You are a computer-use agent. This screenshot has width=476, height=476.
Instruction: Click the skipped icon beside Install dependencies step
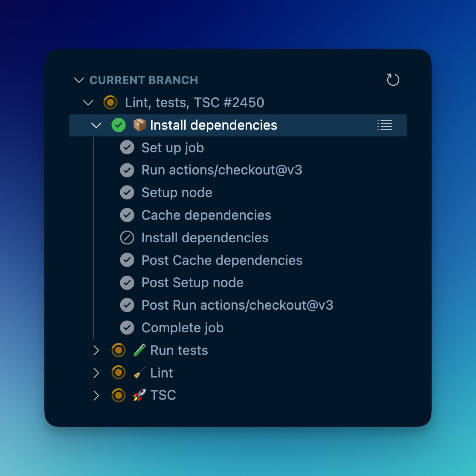(x=127, y=238)
